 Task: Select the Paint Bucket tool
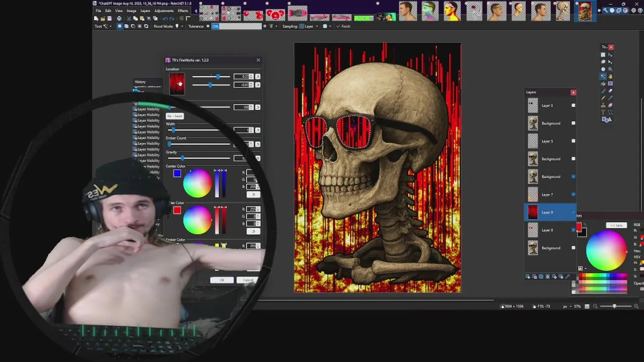point(603,83)
